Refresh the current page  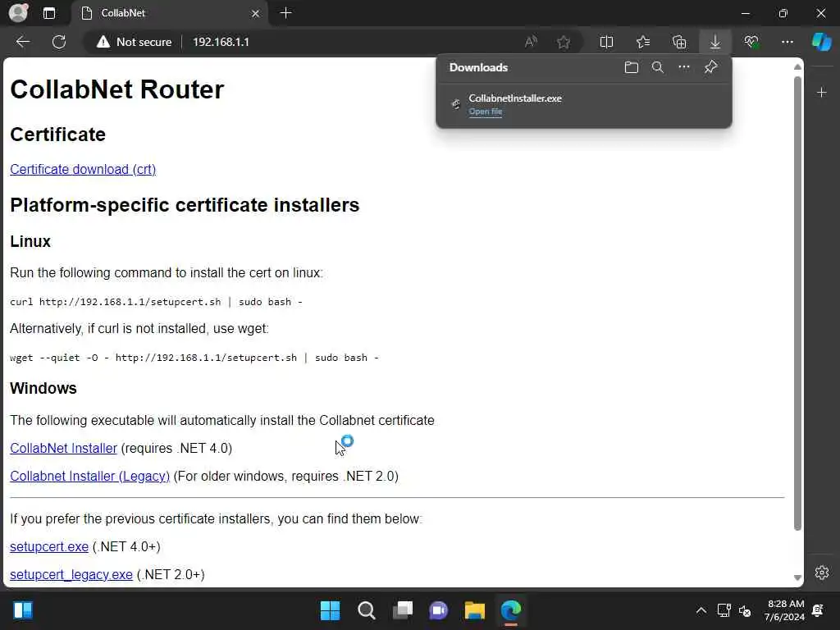coord(59,42)
